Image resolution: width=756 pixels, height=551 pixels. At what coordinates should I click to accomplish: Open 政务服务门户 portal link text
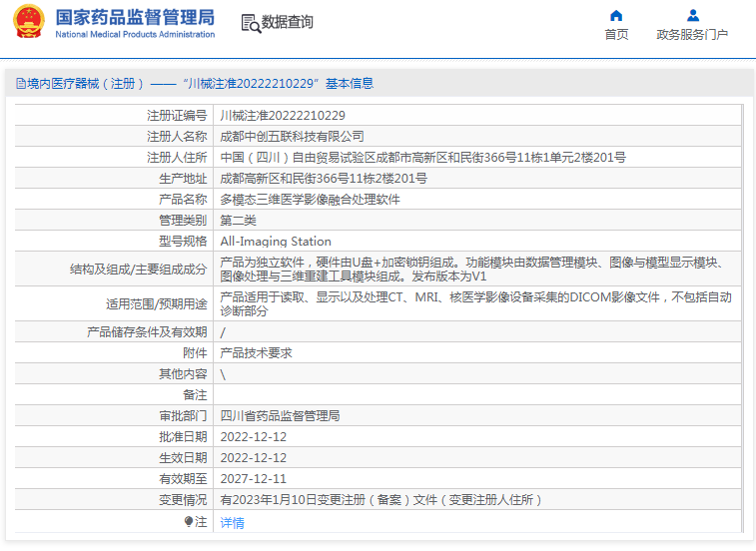tap(692, 34)
